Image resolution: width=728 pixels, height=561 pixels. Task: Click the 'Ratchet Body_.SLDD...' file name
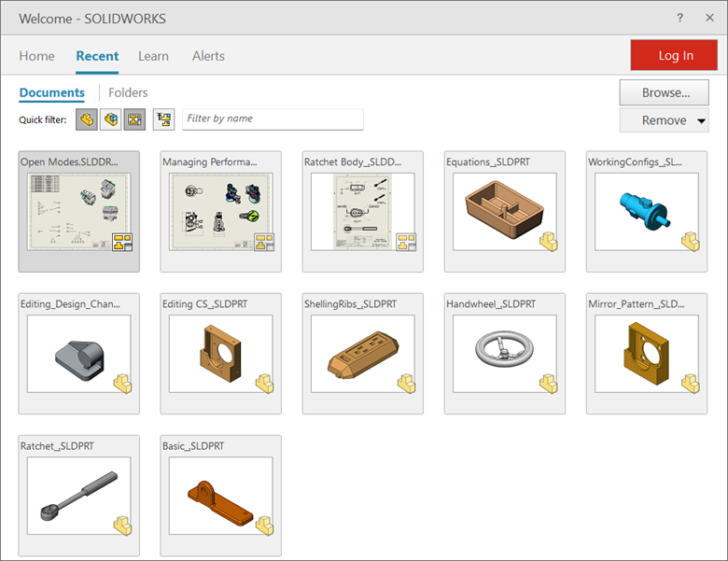[353, 162]
